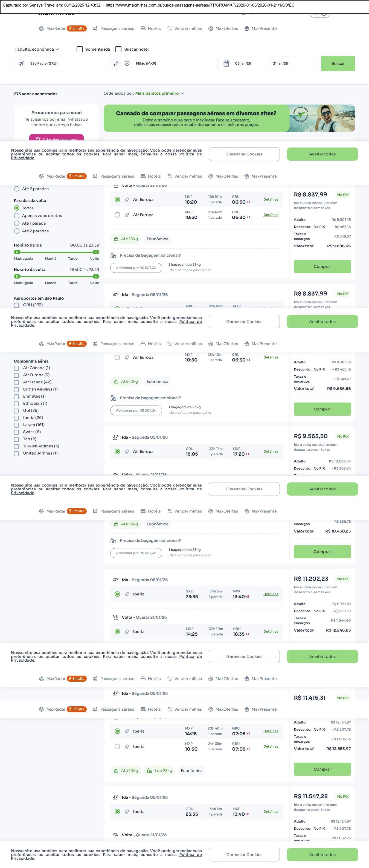This screenshot has height=868, width=369.
Task: Enable the Somente ida checkbox
Action: 80,49
